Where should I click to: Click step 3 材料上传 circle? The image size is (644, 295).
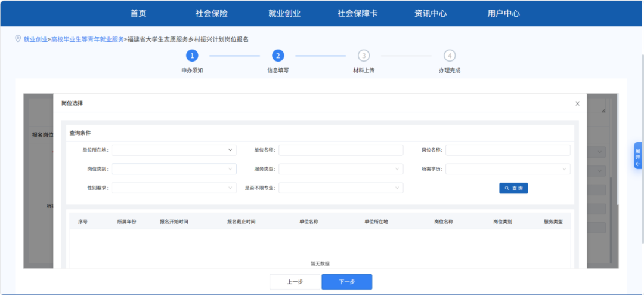tap(363, 56)
